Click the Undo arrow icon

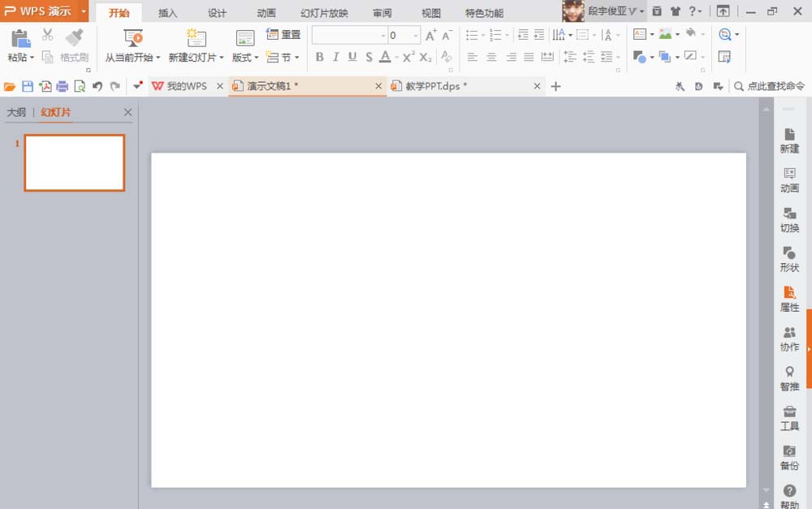[x=97, y=86]
